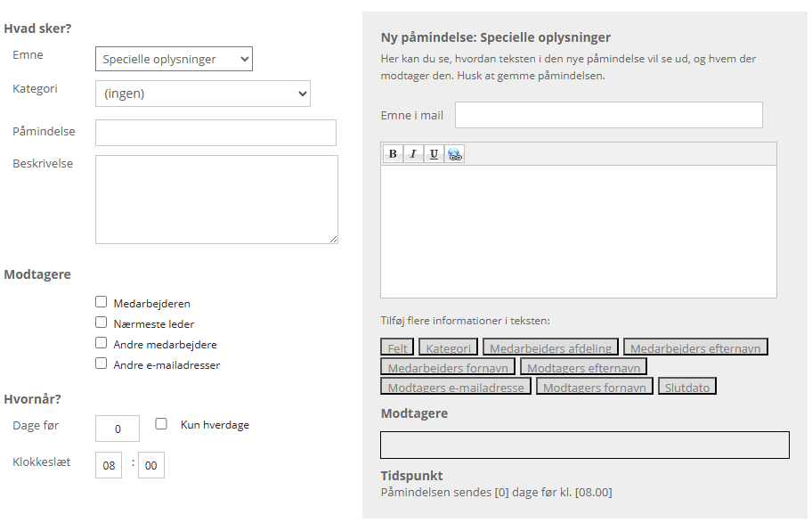This screenshot has height=523, width=812.
Task: Insert the Modtagers e-mailadresse placeholder
Action: 456,387
